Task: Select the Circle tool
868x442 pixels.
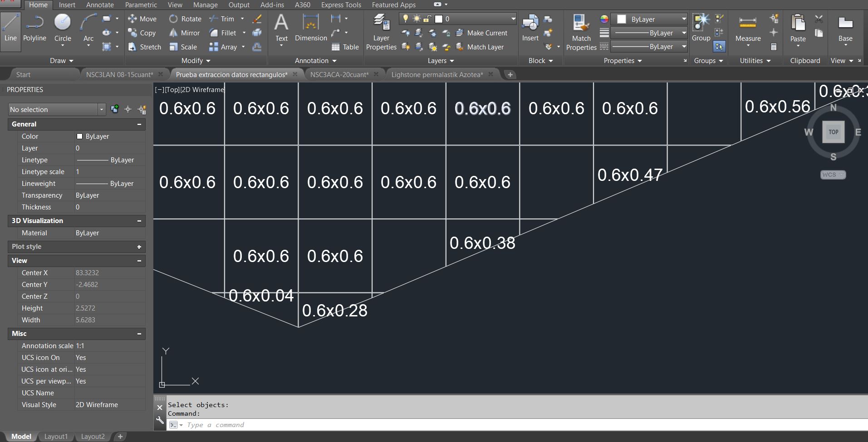Action: pos(63,25)
